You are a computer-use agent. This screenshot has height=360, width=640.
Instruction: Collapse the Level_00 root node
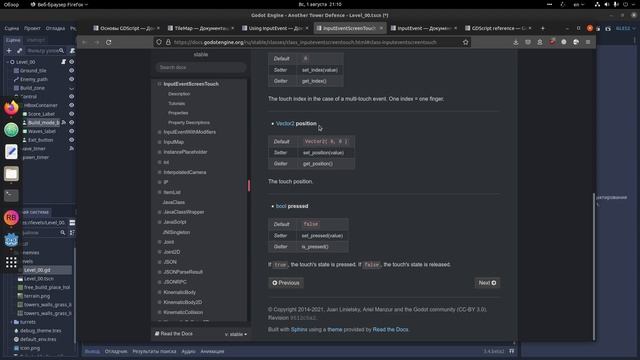[7, 62]
